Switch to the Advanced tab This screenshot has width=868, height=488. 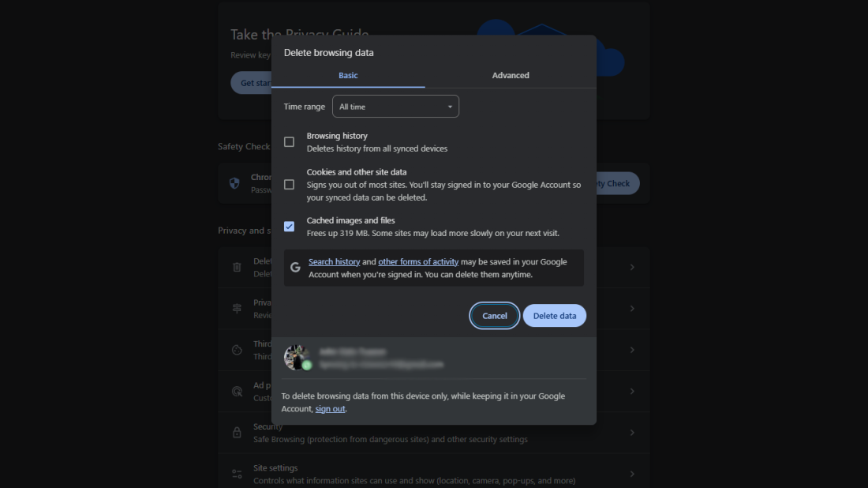point(511,76)
